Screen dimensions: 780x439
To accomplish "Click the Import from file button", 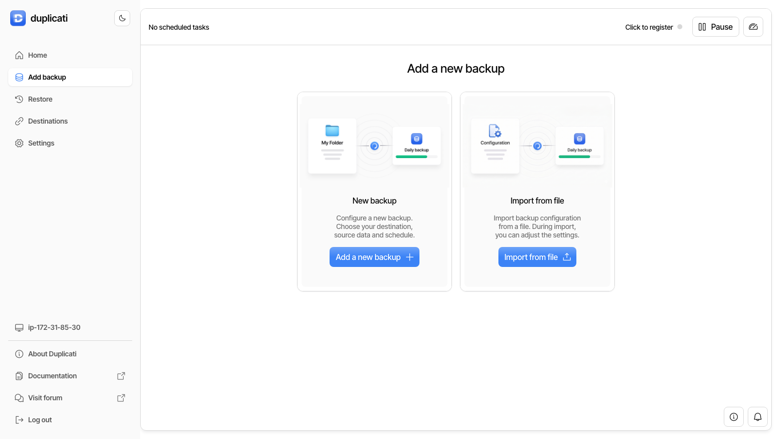I will 537,257.
